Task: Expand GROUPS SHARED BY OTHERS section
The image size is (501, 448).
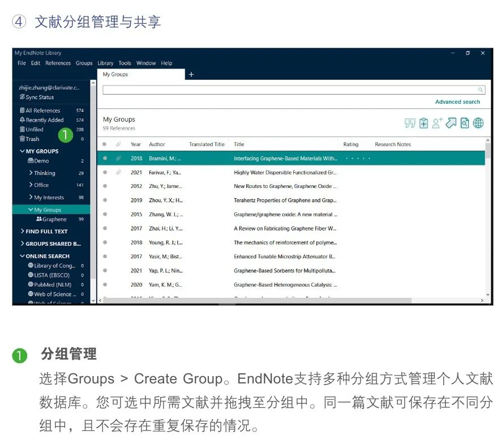Action: pyautogui.click(x=22, y=244)
